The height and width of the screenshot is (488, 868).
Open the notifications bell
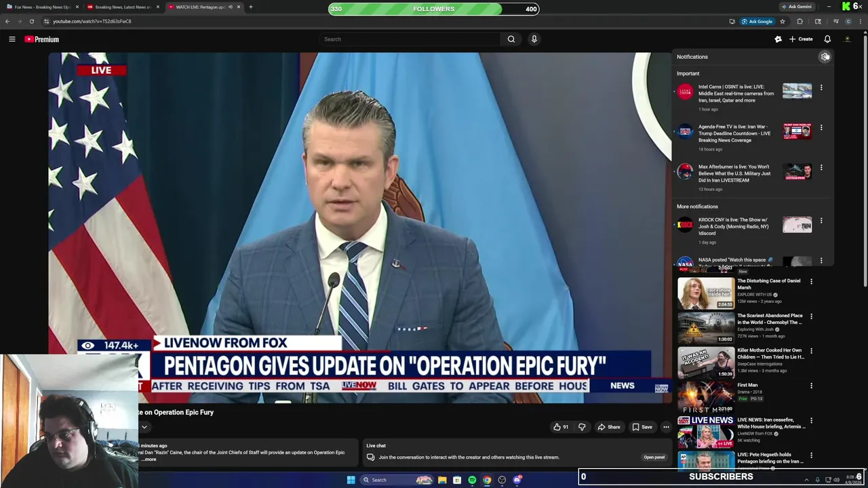[x=827, y=39]
